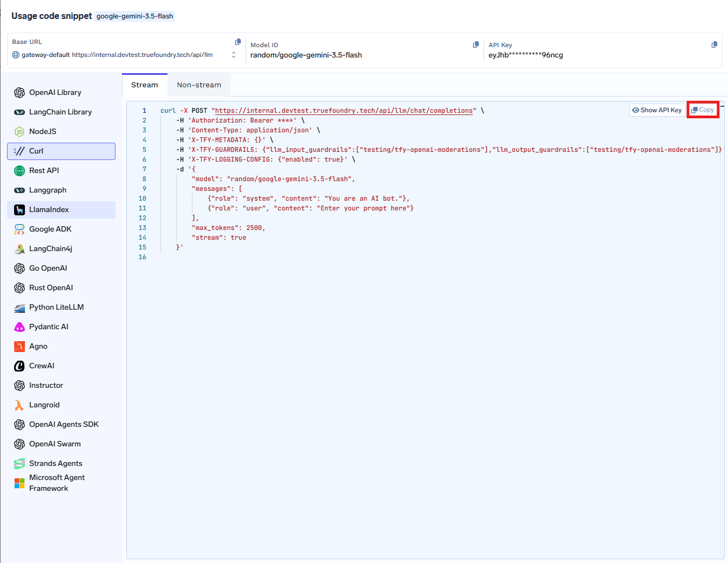Click the Agno orange icon
Viewport: 728px width, 563px height.
[x=20, y=347]
